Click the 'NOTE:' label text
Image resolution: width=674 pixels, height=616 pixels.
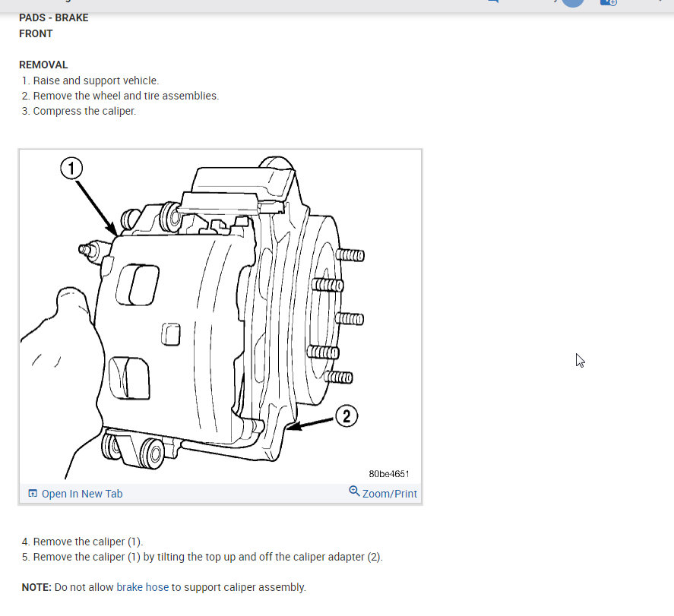coord(36,587)
